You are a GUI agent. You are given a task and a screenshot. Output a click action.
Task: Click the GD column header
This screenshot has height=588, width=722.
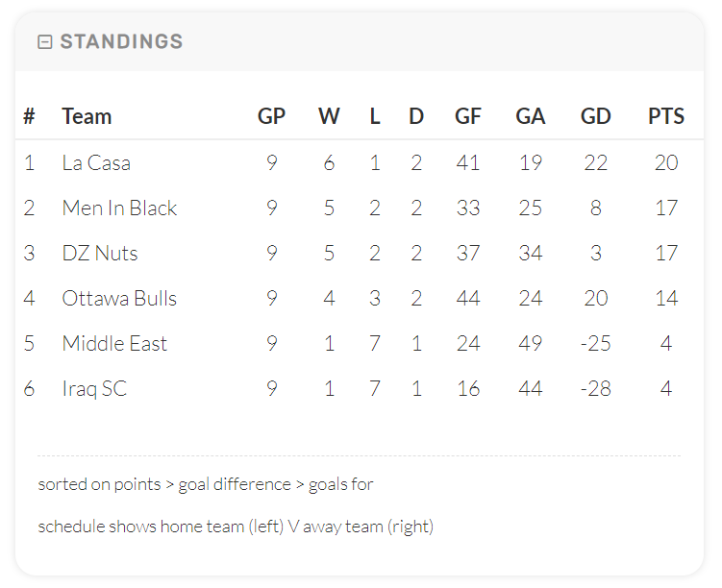coord(596,117)
